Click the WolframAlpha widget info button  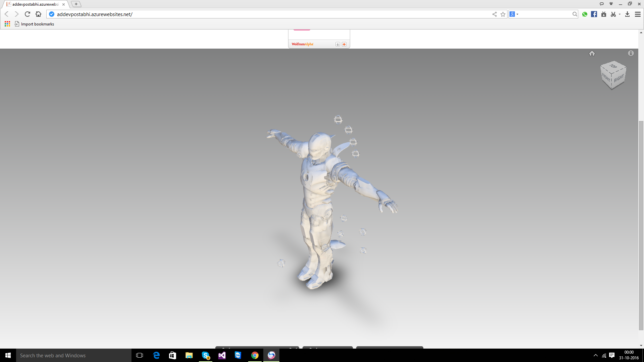pyautogui.click(x=338, y=44)
